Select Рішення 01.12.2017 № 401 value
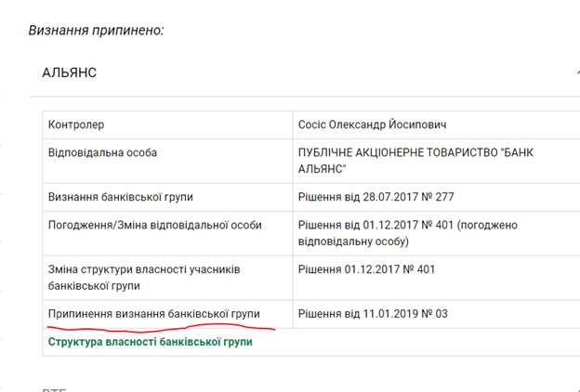 [x=366, y=269]
